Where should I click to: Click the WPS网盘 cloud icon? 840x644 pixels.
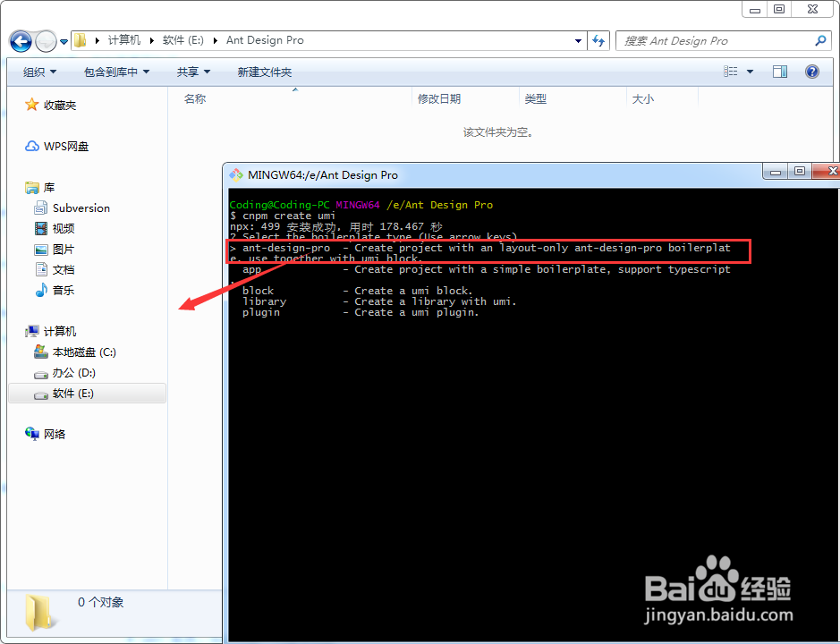(x=32, y=147)
